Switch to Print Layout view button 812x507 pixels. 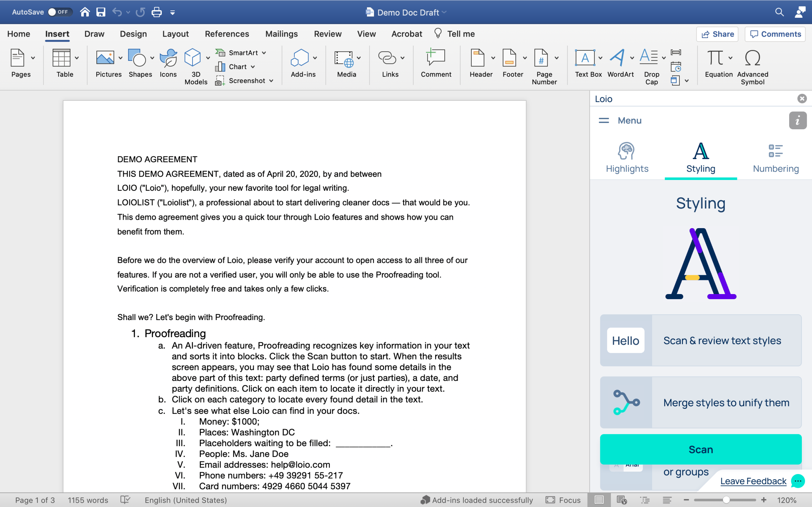pos(599,500)
